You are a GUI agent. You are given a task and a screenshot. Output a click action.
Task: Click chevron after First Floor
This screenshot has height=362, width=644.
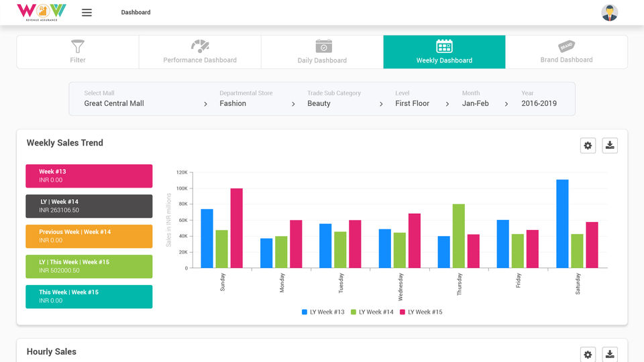click(x=447, y=105)
